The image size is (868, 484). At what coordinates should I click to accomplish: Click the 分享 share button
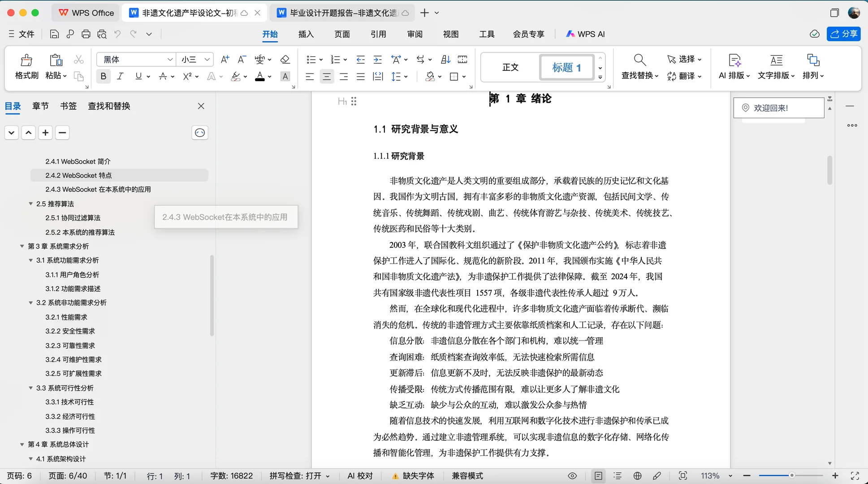pyautogui.click(x=844, y=34)
